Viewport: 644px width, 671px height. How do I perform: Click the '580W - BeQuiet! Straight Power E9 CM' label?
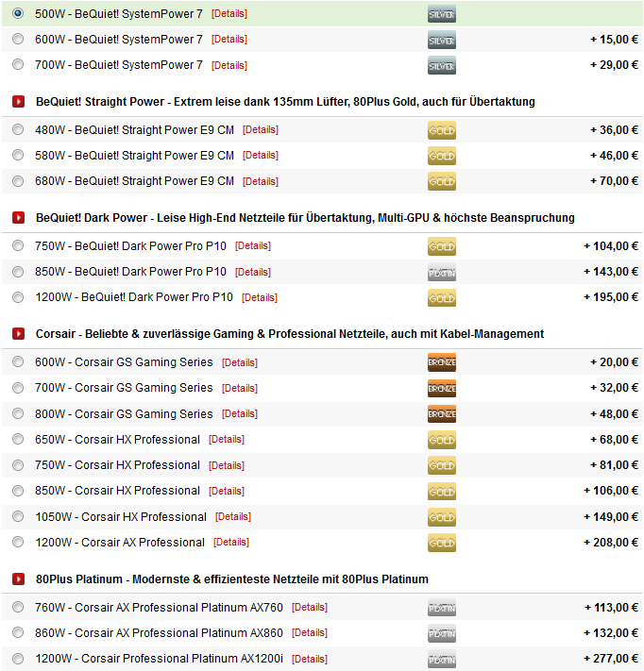pos(134,156)
